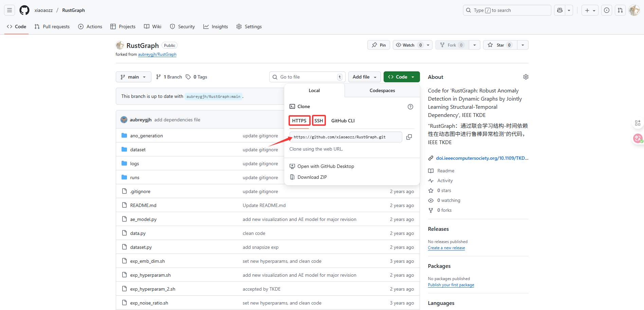Open the doi.ieeecomputersociety.org link

pyautogui.click(x=482, y=158)
